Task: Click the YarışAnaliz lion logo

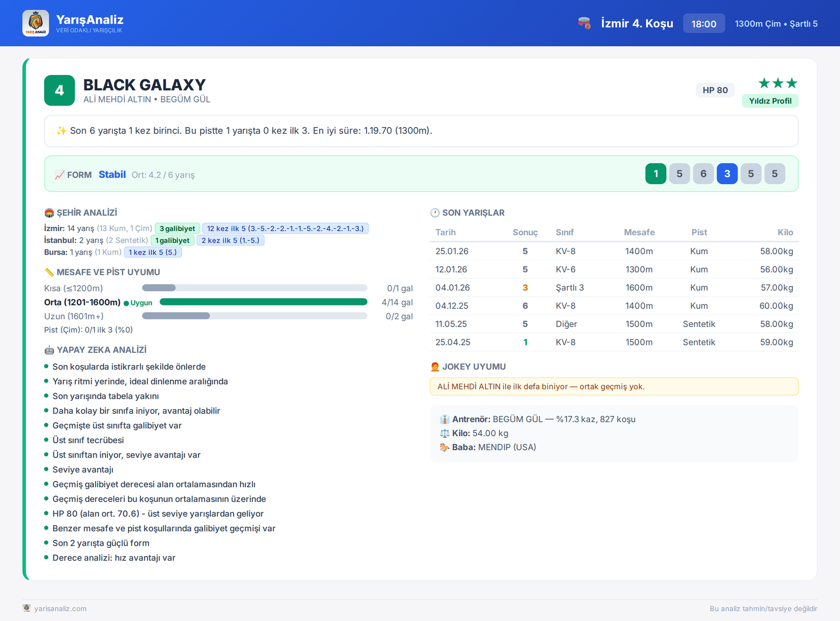Action: tap(36, 23)
